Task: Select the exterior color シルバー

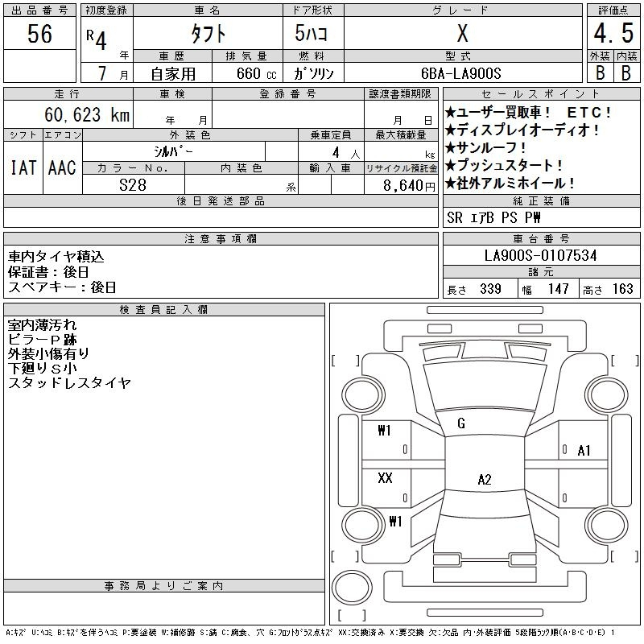Action: [x=173, y=151]
